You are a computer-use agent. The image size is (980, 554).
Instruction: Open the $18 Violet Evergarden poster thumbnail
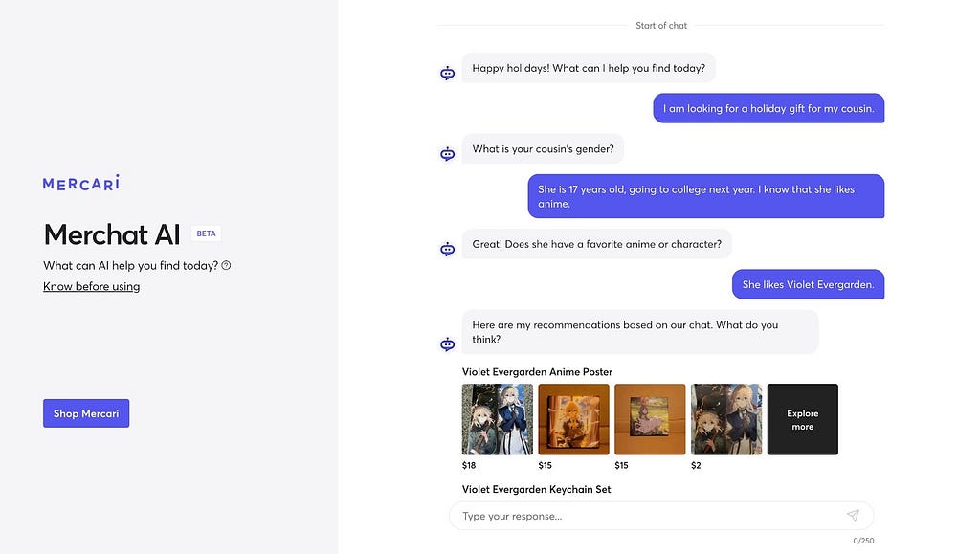coord(498,419)
